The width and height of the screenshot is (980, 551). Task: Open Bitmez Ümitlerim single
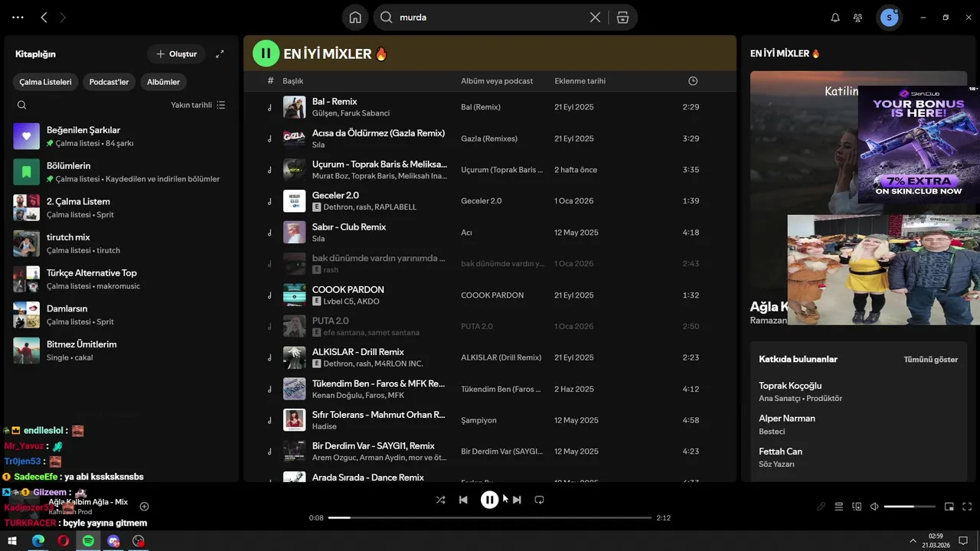click(x=120, y=350)
